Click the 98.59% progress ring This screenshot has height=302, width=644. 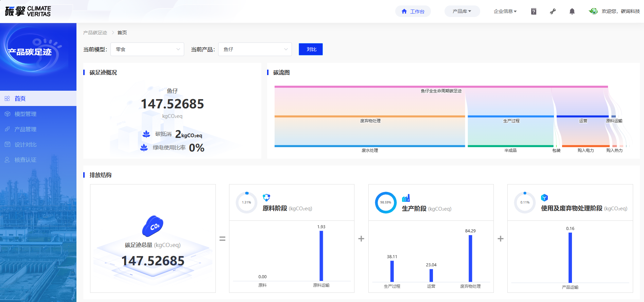tap(386, 202)
